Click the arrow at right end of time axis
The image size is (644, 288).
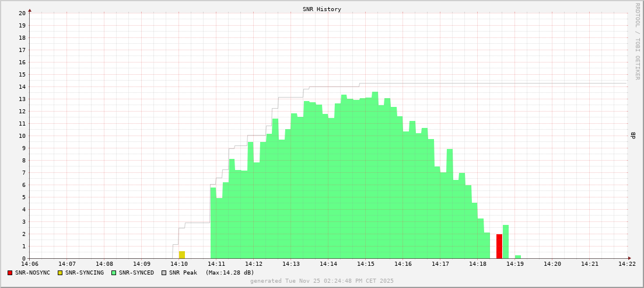(629, 258)
